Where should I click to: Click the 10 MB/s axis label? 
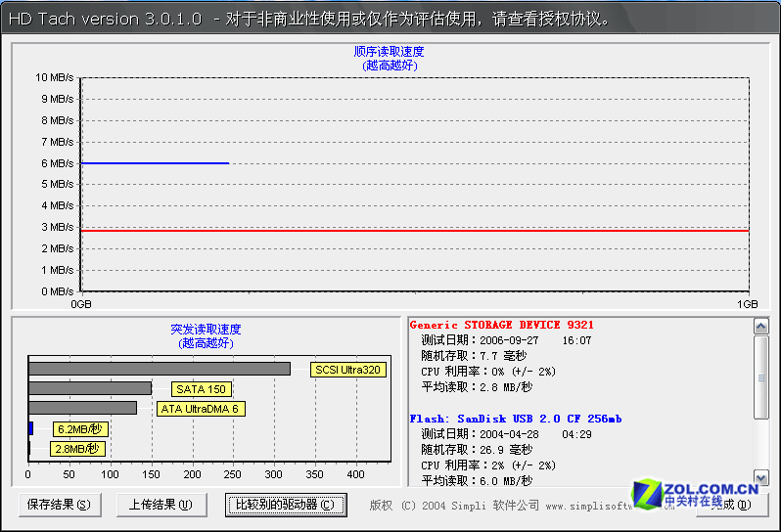54,77
